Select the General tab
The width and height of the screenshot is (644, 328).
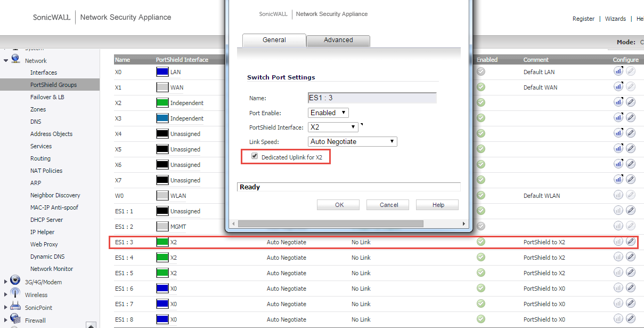[x=274, y=40]
